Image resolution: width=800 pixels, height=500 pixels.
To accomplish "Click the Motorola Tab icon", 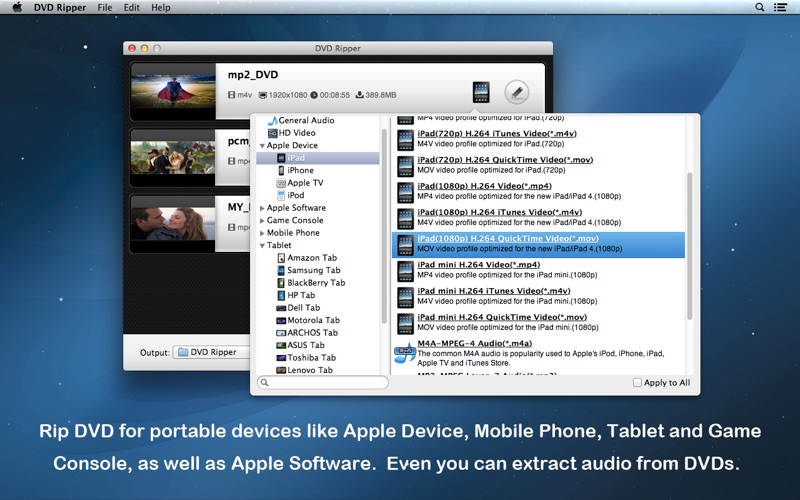I will point(281,321).
